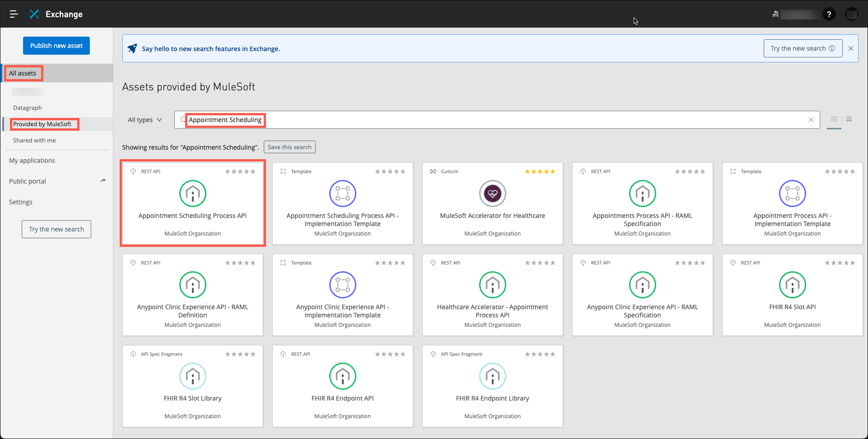Open FHIR R4 Slot Library icon

[x=193, y=376]
